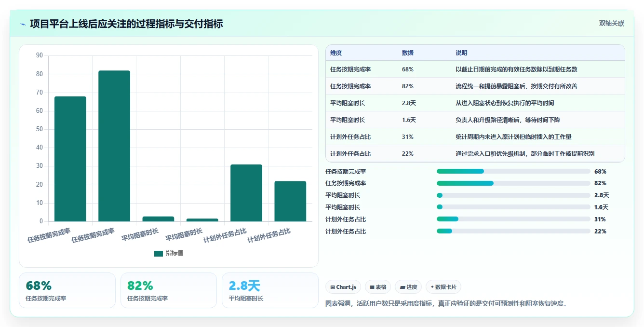Click the 31% cell in the table
The image size is (644, 327).
point(408,137)
